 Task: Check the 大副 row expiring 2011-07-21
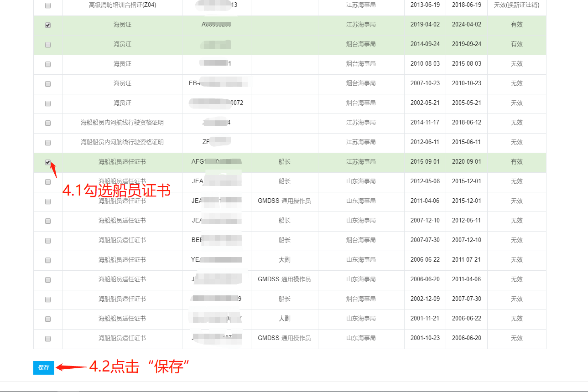[x=48, y=260]
